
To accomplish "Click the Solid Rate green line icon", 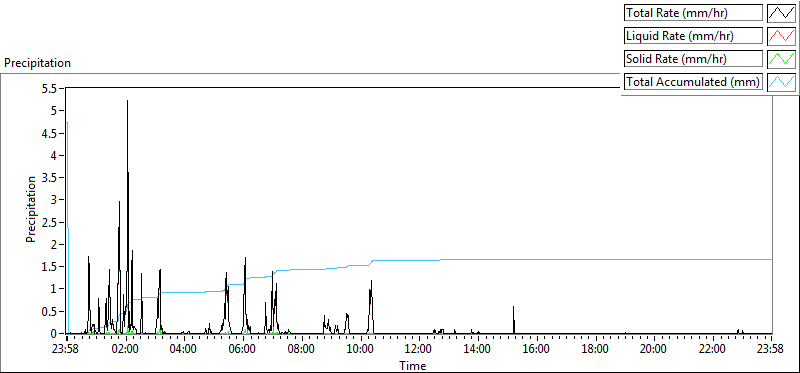I will pos(781,59).
